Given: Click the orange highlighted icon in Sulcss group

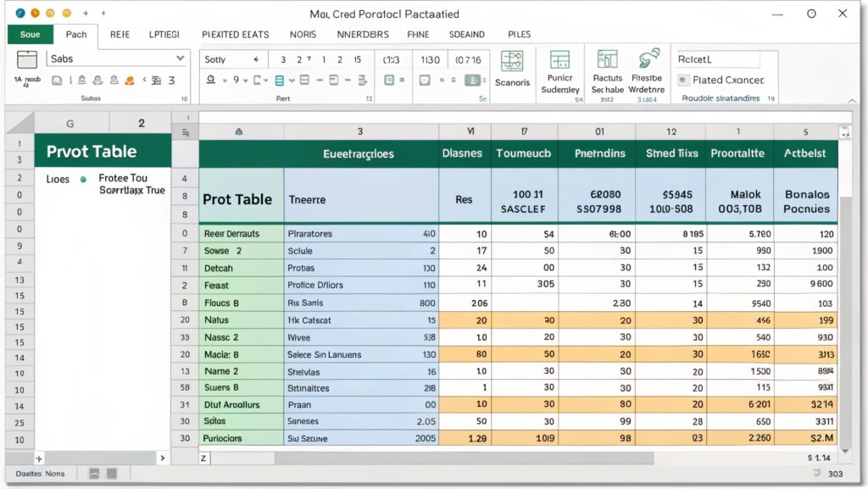Looking at the screenshot, I should (x=130, y=81).
